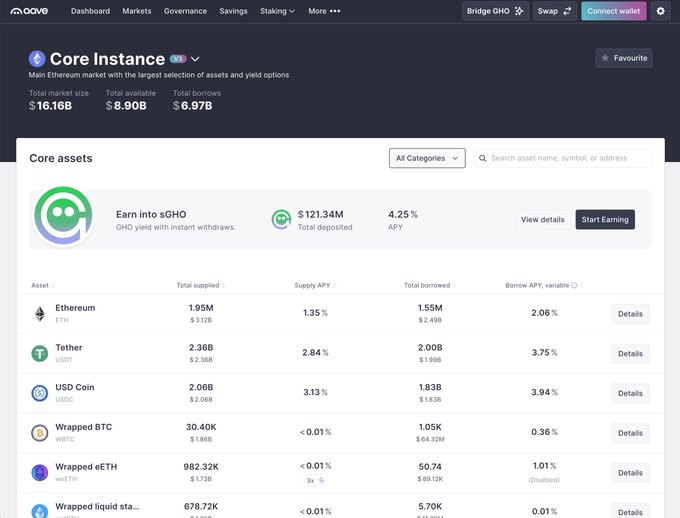Click the Tether asset icon

pyautogui.click(x=39, y=353)
